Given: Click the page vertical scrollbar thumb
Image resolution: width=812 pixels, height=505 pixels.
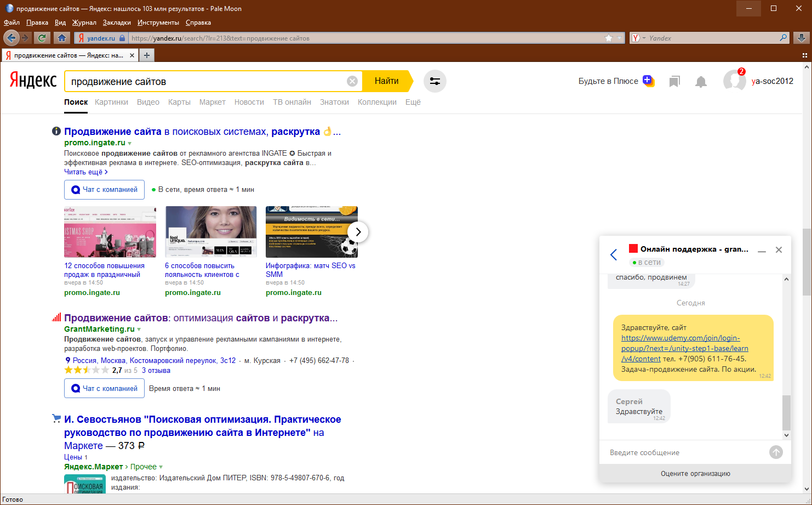Looking at the screenshot, I should 806,262.
